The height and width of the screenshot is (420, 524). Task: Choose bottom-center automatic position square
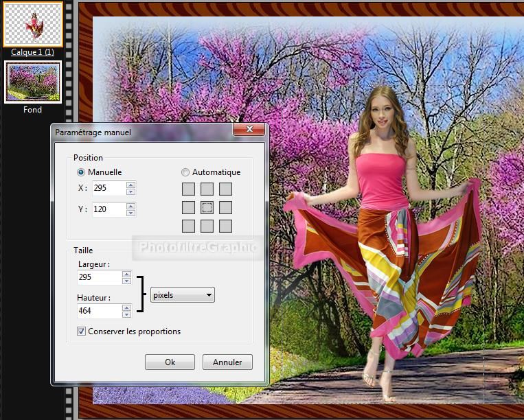point(207,226)
